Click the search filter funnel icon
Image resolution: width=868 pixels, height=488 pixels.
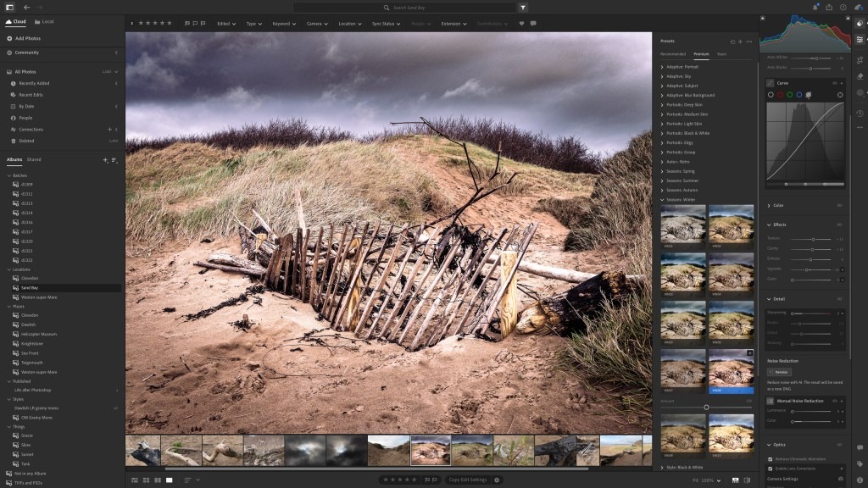[x=523, y=7]
